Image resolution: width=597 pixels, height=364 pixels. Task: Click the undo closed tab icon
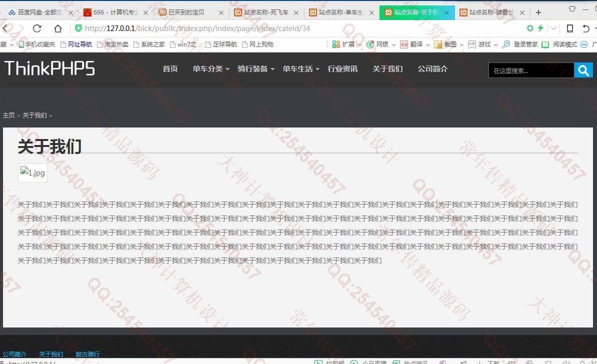[586, 28]
